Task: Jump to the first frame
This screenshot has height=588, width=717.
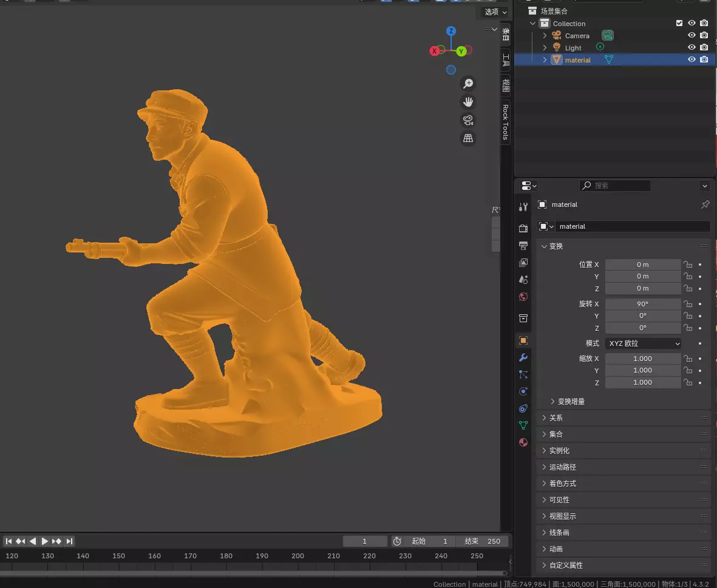Action: click(x=8, y=541)
